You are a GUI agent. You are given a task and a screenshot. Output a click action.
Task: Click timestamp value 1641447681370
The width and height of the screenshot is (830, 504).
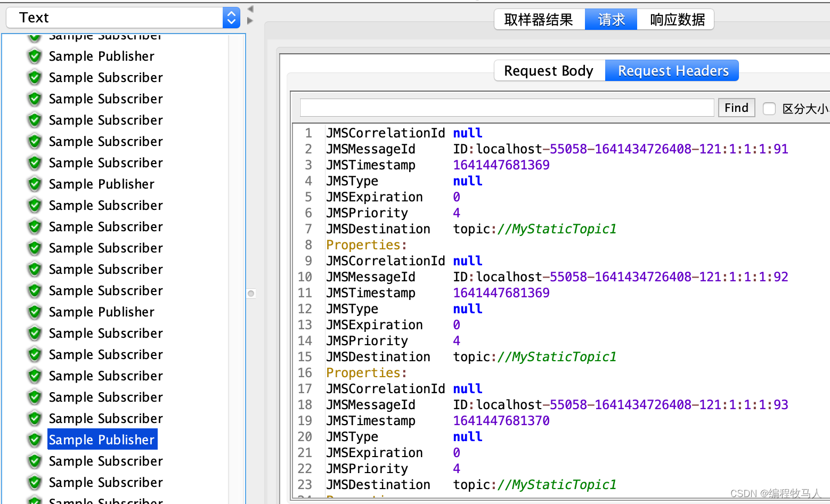tap(501, 420)
